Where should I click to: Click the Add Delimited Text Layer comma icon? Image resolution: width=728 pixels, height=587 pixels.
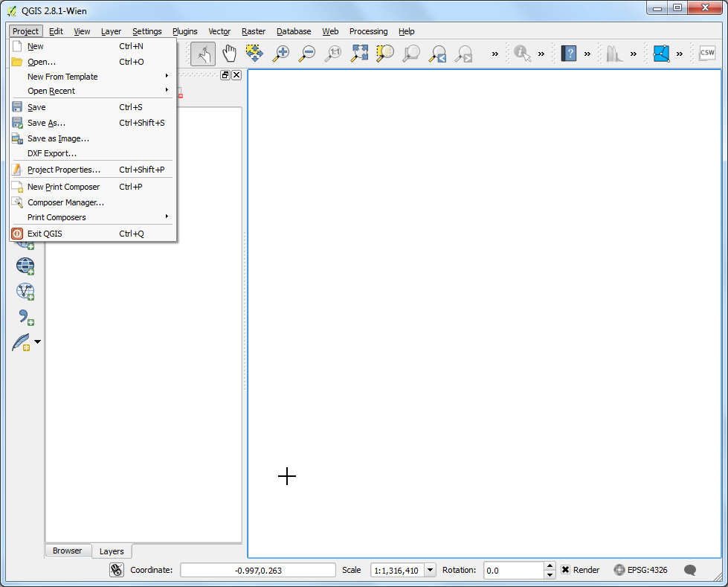(x=26, y=318)
